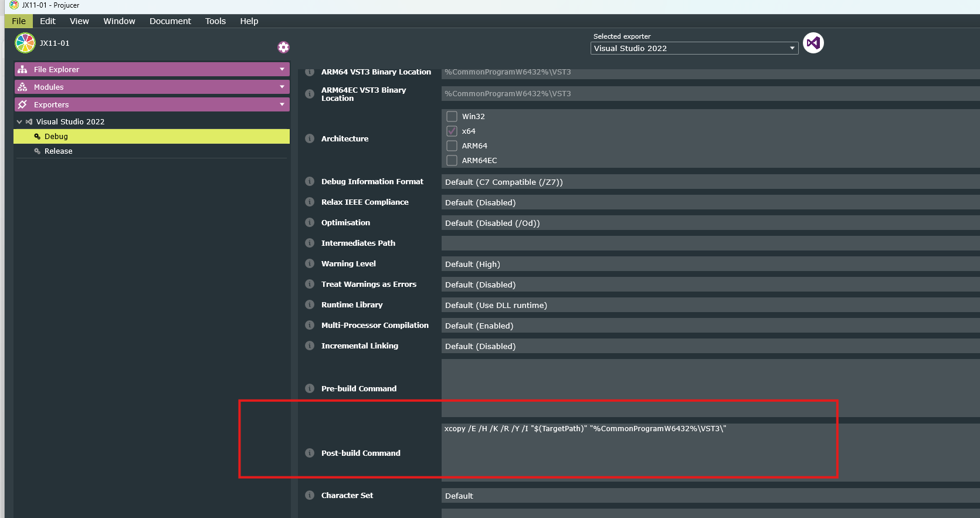
Task: Open the Optimisation dropdown
Action: [711, 223]
